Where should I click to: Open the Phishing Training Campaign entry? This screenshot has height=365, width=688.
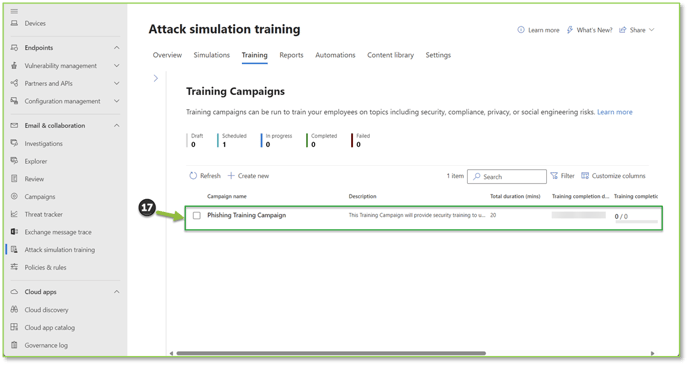click(x=246, y=215)
